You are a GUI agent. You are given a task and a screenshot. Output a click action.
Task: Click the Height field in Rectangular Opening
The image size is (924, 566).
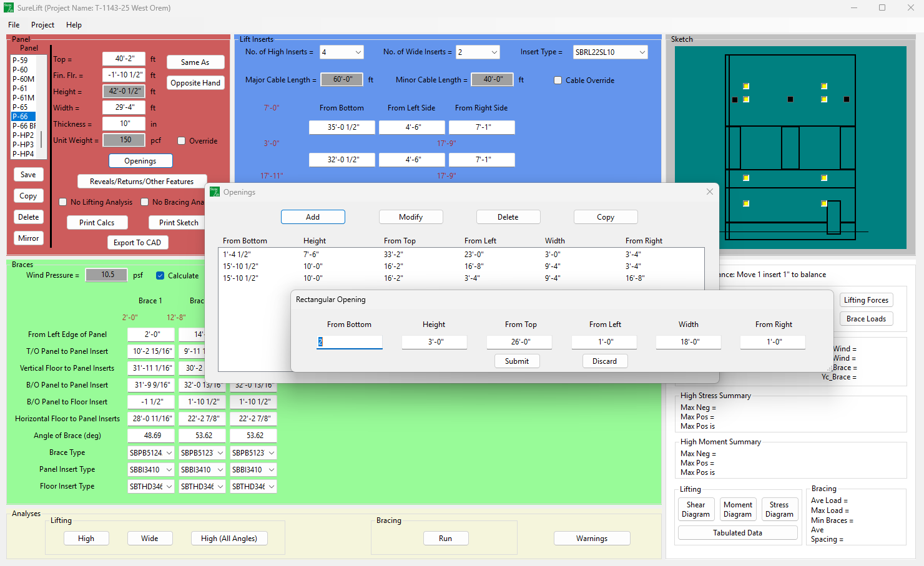(435, 342)
